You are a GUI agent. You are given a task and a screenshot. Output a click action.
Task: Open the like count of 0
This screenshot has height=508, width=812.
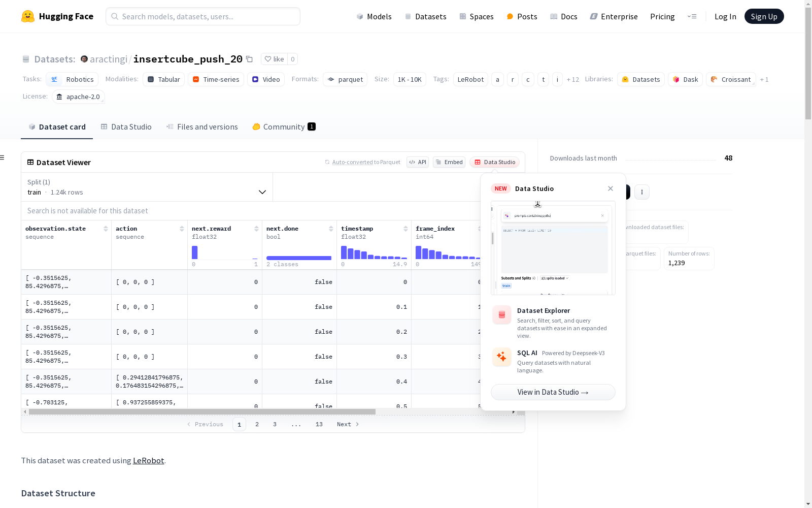click(292, 59)
